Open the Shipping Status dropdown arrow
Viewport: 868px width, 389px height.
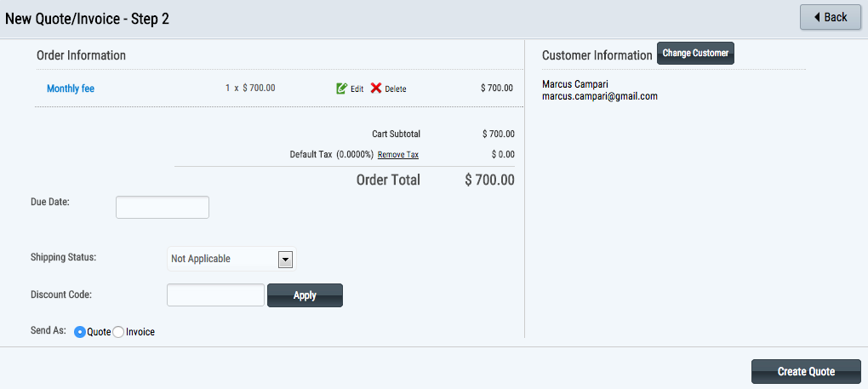pos(285,259)
